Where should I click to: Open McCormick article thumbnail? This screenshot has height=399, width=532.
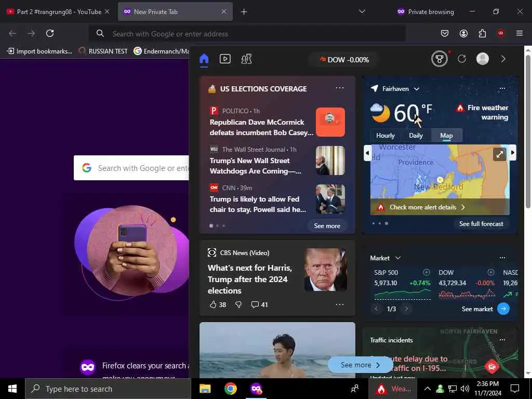tap(330, 122)
